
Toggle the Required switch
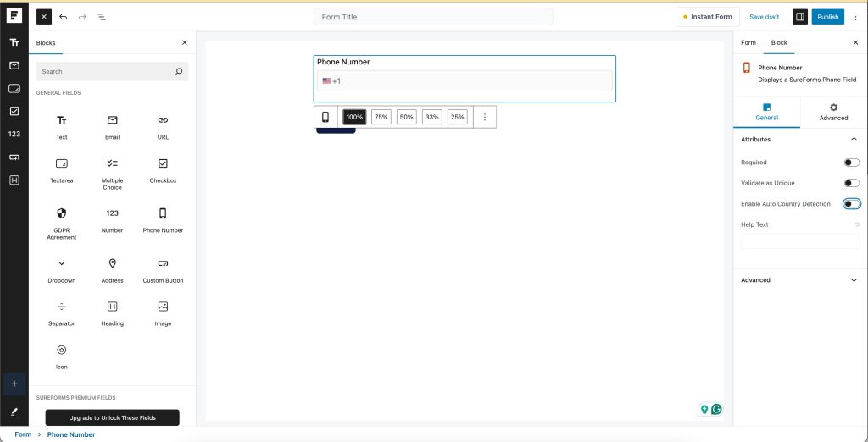point(851,163)
